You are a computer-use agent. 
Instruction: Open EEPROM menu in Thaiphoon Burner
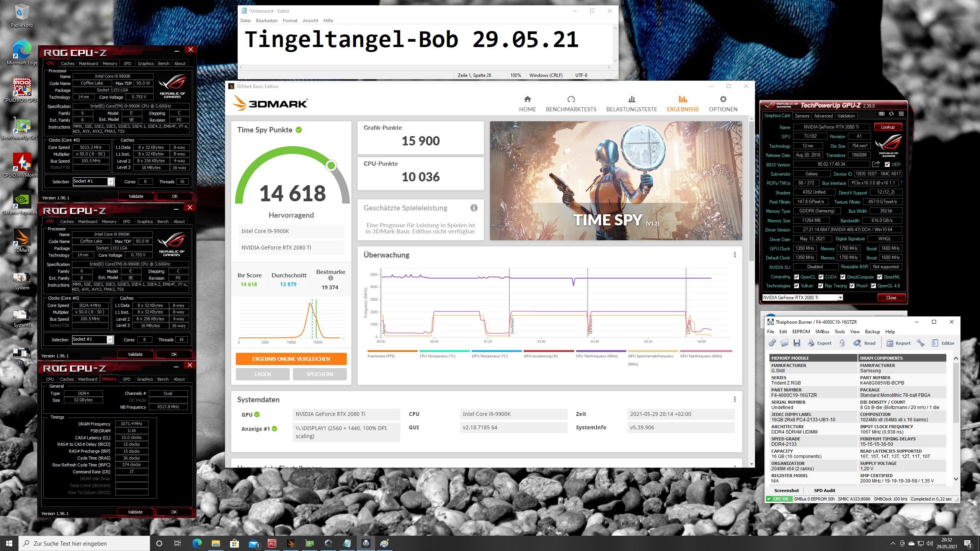[801, 332]
